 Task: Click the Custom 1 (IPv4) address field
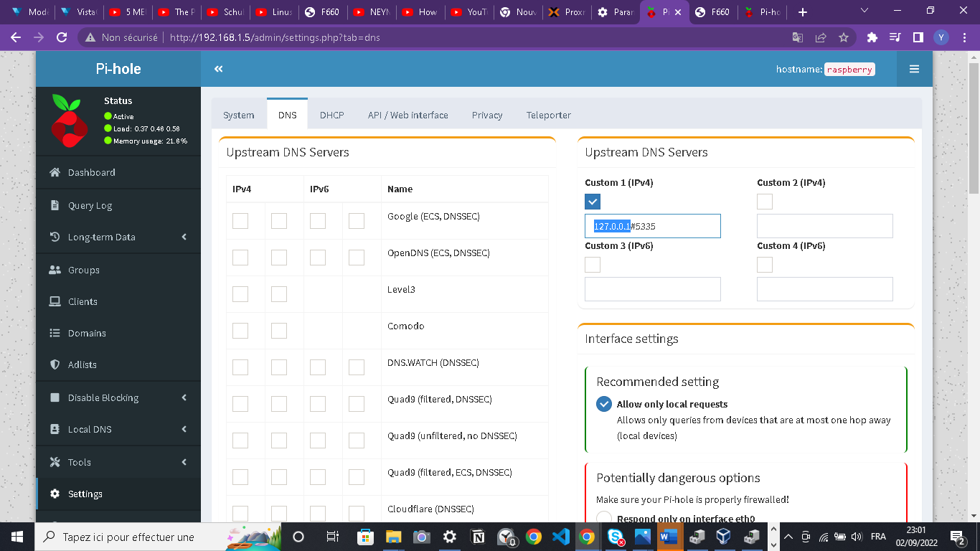[x=653, y=226]
